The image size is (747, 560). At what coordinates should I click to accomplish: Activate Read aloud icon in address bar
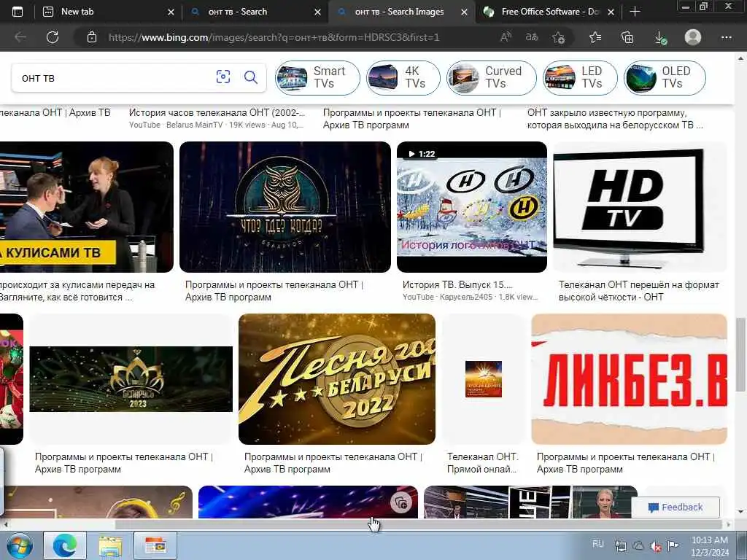pos(506,37)
